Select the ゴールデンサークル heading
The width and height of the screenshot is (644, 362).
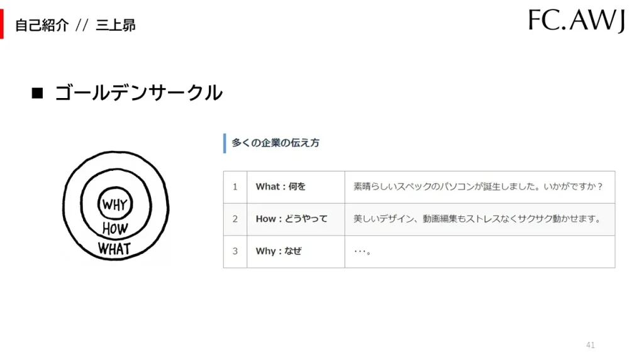(x=138, y=93)
